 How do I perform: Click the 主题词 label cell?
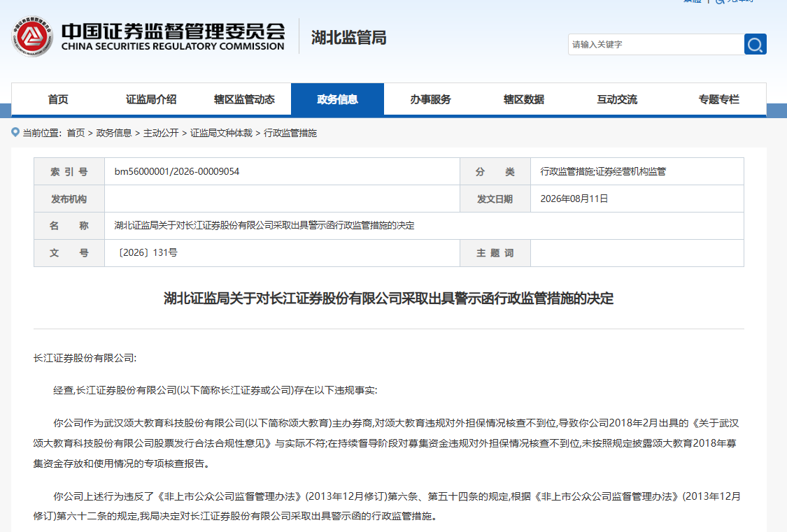[495, 252]
